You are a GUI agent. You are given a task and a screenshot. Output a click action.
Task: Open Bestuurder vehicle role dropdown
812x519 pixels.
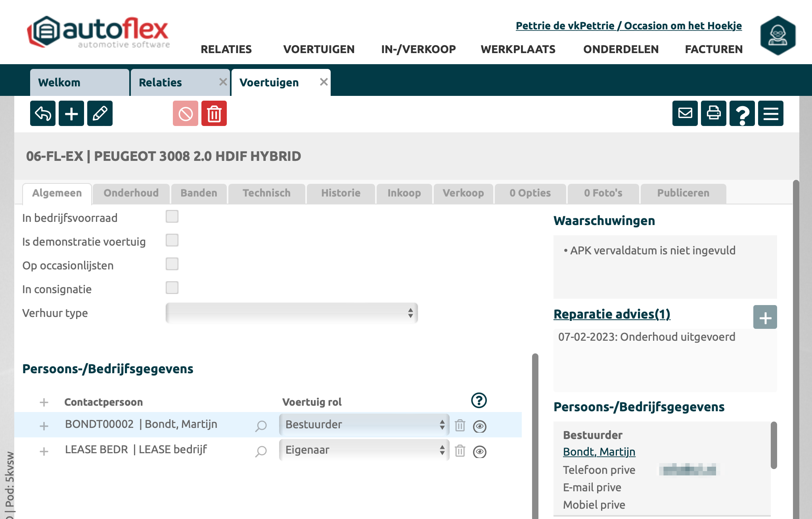(x=364, y=425)
